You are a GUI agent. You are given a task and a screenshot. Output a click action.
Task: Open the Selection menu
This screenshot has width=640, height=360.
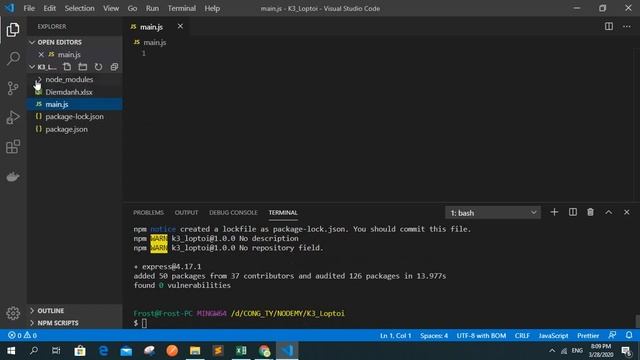point(80,8)
